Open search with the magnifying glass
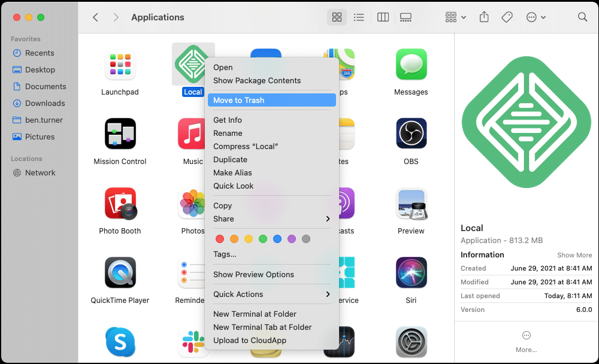Viewport: 599px width, 364px height. pos(582,17)
